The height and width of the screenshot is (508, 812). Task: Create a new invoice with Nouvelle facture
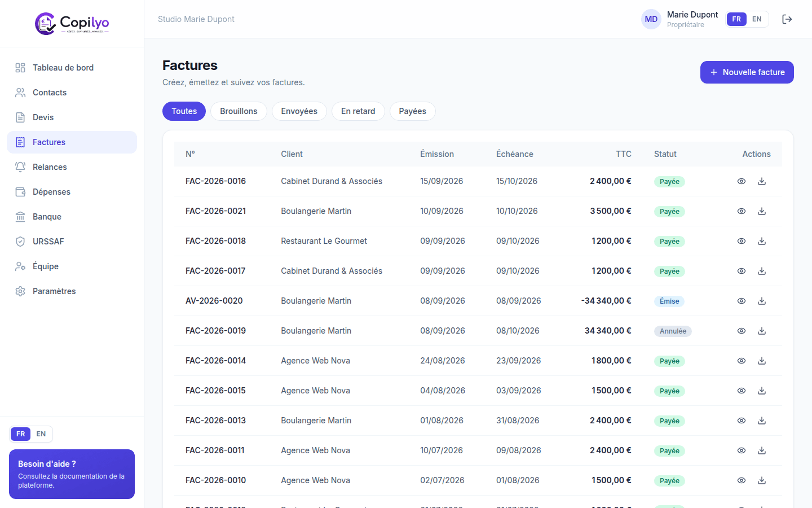pyautogui.click(x=747, y=72)
